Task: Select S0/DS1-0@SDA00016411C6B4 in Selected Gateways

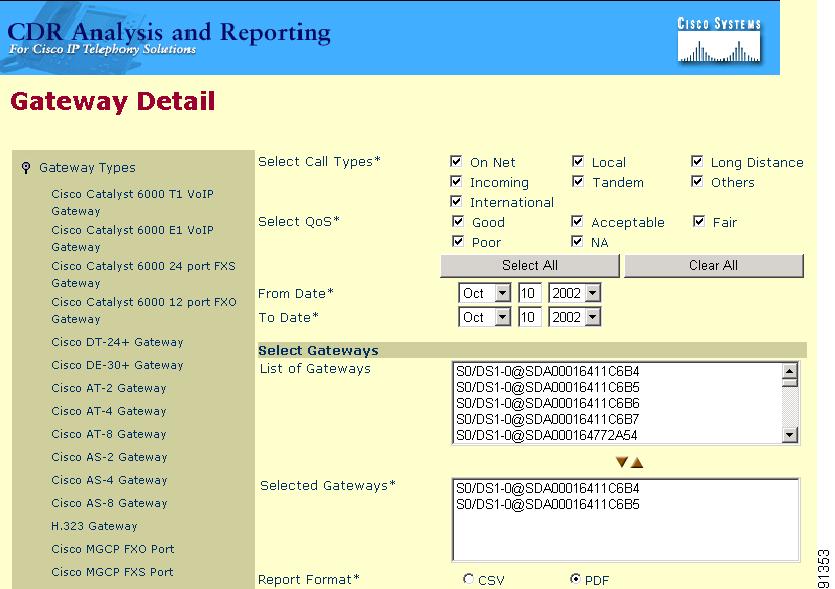Action: (x=547, y=488)
